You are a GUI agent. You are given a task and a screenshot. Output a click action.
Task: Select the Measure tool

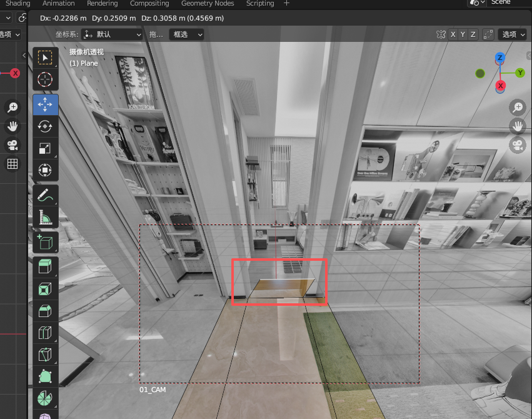point(46,217)
